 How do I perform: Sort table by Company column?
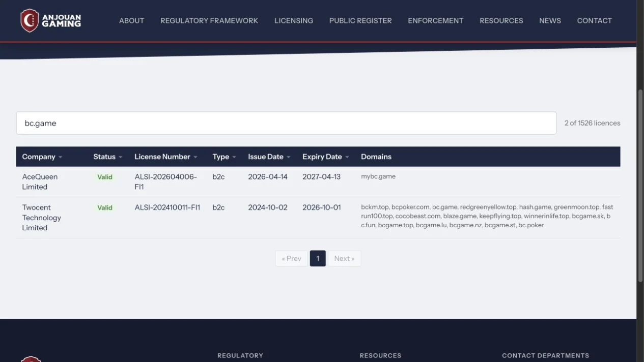(x=42, y=157)
